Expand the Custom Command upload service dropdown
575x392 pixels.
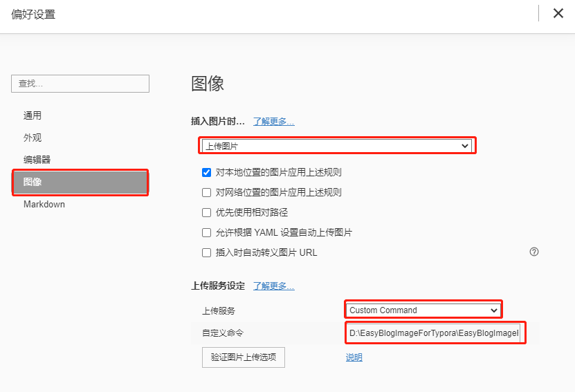(423, 310)
